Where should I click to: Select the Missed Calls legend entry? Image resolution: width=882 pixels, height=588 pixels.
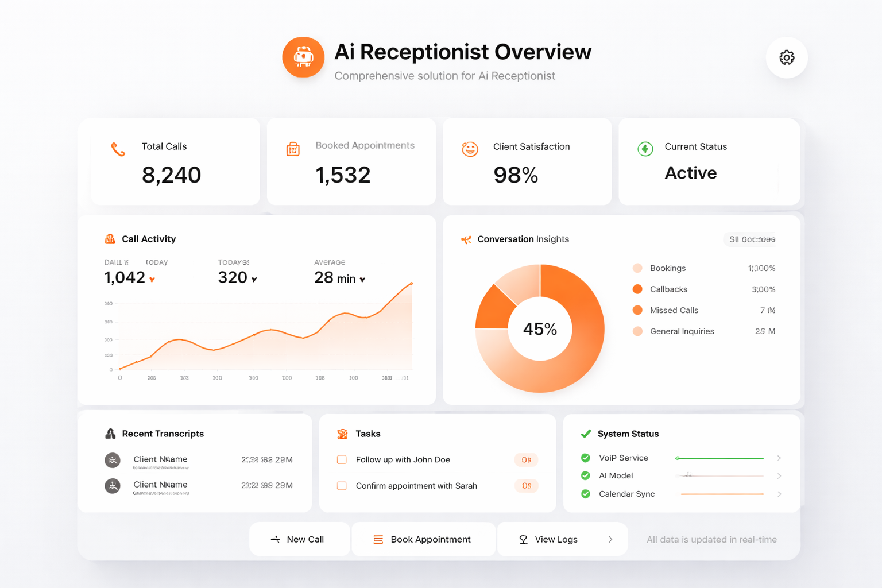click(x=674, y=310)
